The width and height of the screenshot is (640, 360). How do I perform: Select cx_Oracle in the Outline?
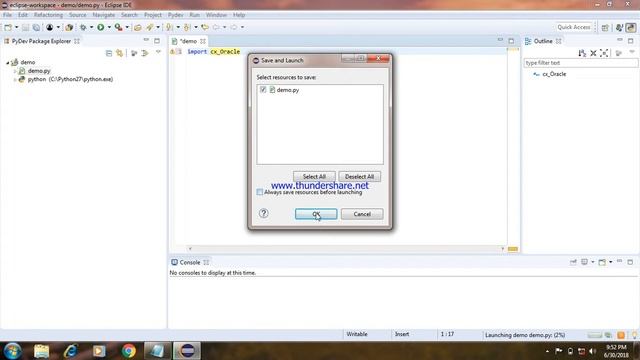pos(554,74)
